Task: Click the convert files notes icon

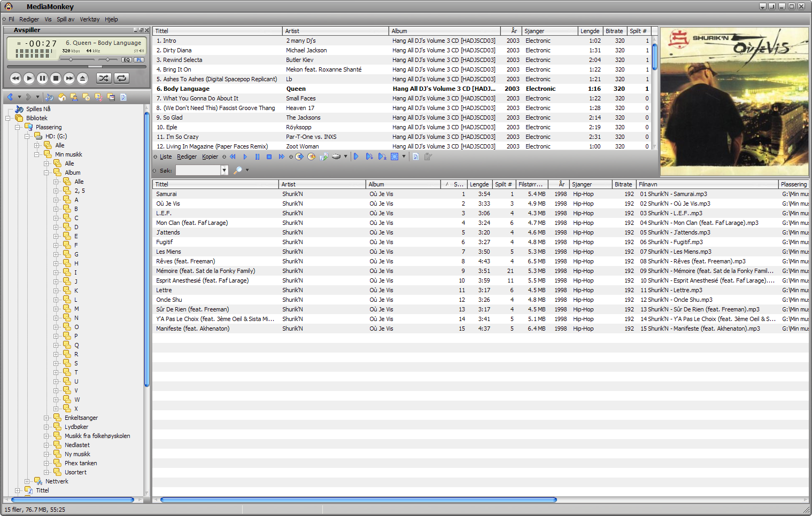Action: point(324,157)
